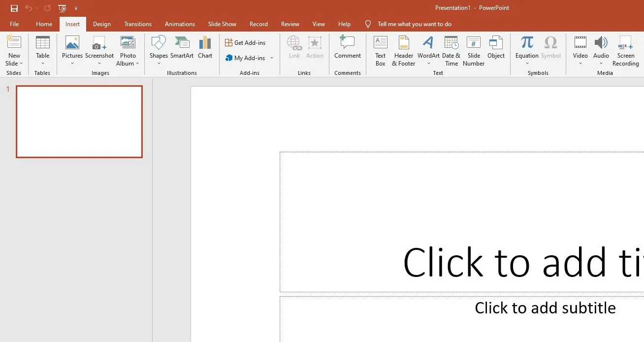Click the Photo Album icon
Image resolution: width=644 pixels, height=342 pixels.
click(128, 44)
